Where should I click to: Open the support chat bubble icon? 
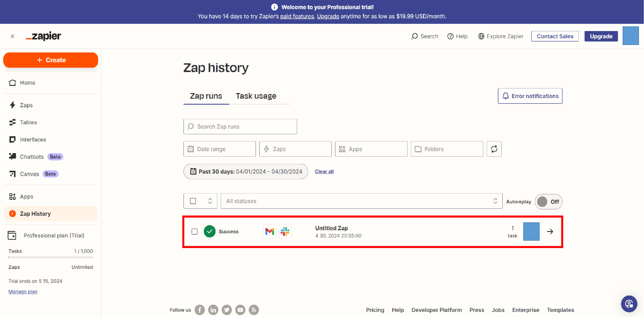(629, 304)
